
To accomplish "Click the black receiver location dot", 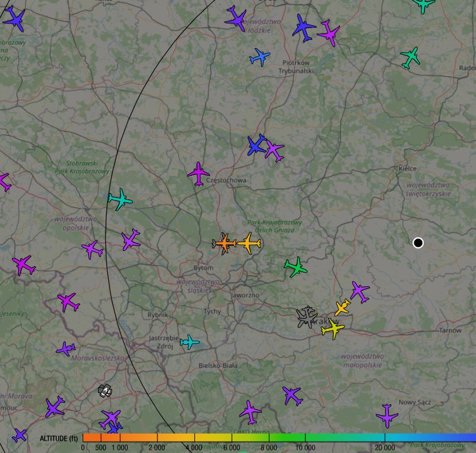I will [418, 243].
